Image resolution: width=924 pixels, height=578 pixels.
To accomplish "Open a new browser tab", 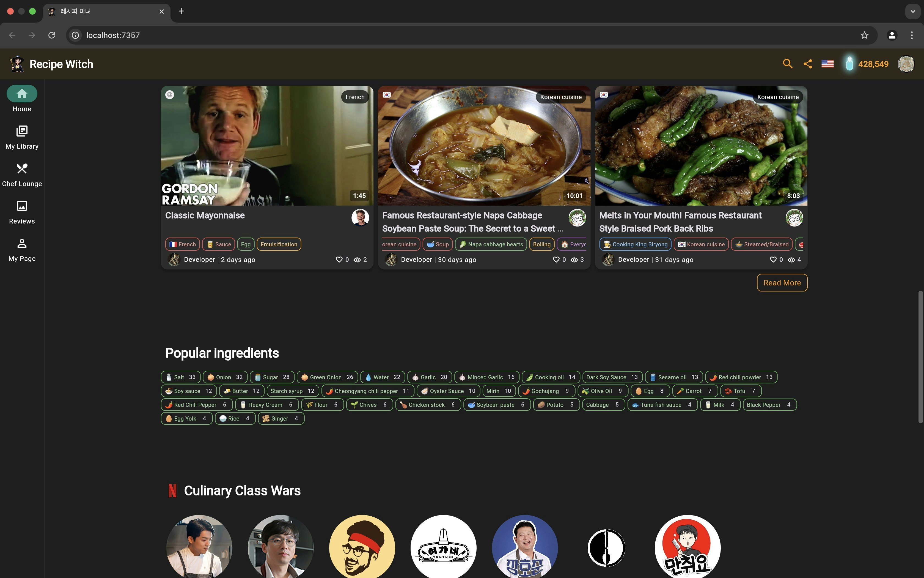I will (x=182, y=11).
